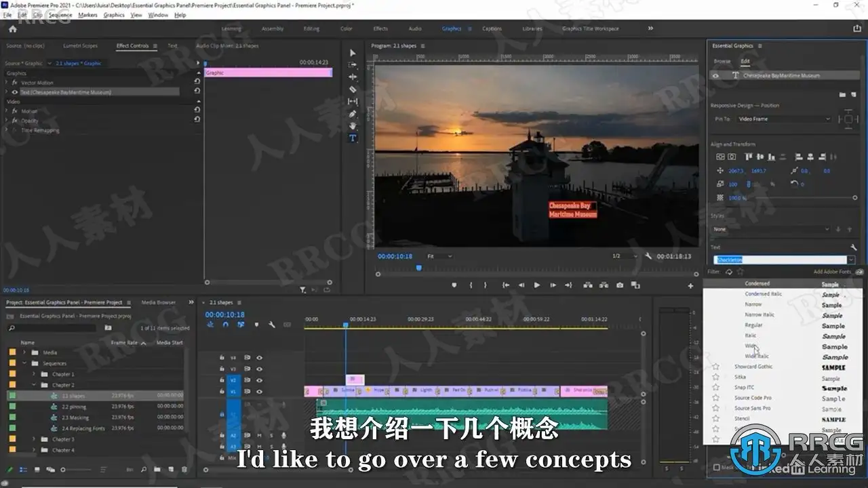Export frame with camera icon
Image resolution: width=868 pixels, height=488 pixels.
(x=619, y=285)
